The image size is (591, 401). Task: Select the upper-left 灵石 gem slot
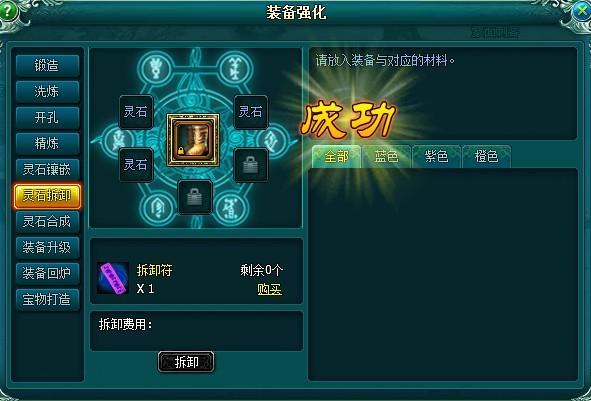click(136, 112)
